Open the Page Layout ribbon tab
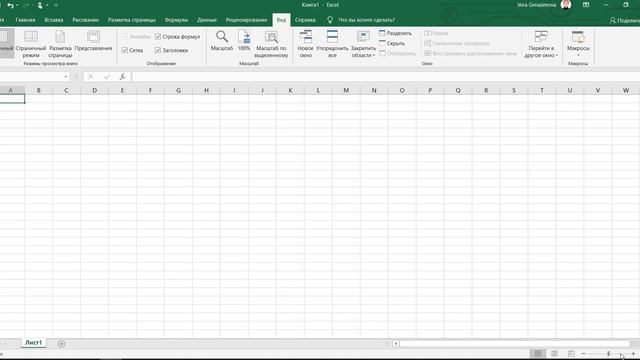This screenshot has height=360, width=640. click(x=132, y=20)
